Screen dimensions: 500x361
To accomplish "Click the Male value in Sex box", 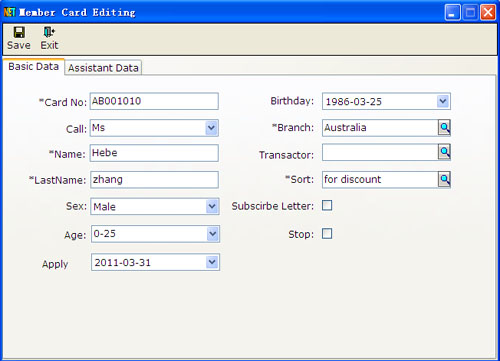I will click(x=104, y=207).
